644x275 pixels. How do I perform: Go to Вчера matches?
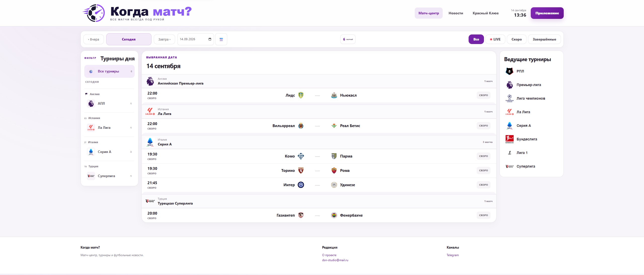coord(93,39)
